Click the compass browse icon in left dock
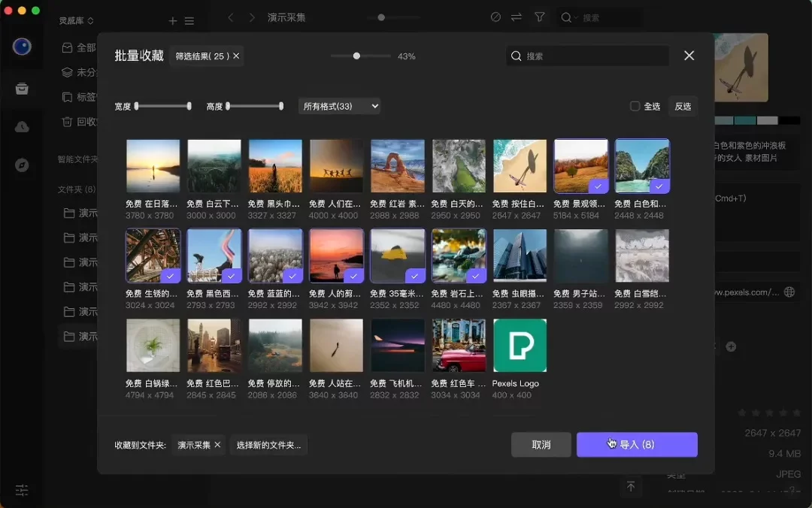The height and width of the screenshot is (508, 812). [x=23, y=163]
